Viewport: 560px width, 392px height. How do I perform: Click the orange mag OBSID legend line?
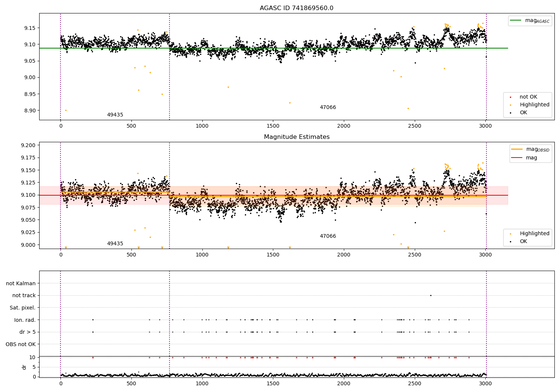517,149
